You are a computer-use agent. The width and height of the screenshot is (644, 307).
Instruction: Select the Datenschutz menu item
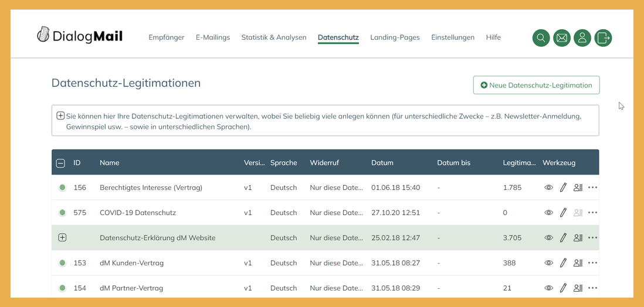pos(338,37)
